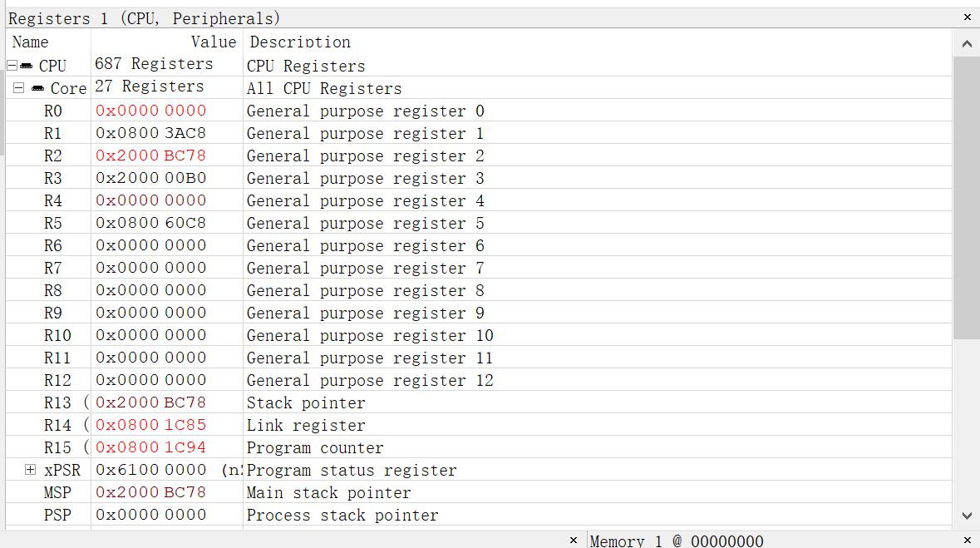Viewport: 980px width, 548px height.
Task: Select the R15 program counter value
Action: pos(150,447)
